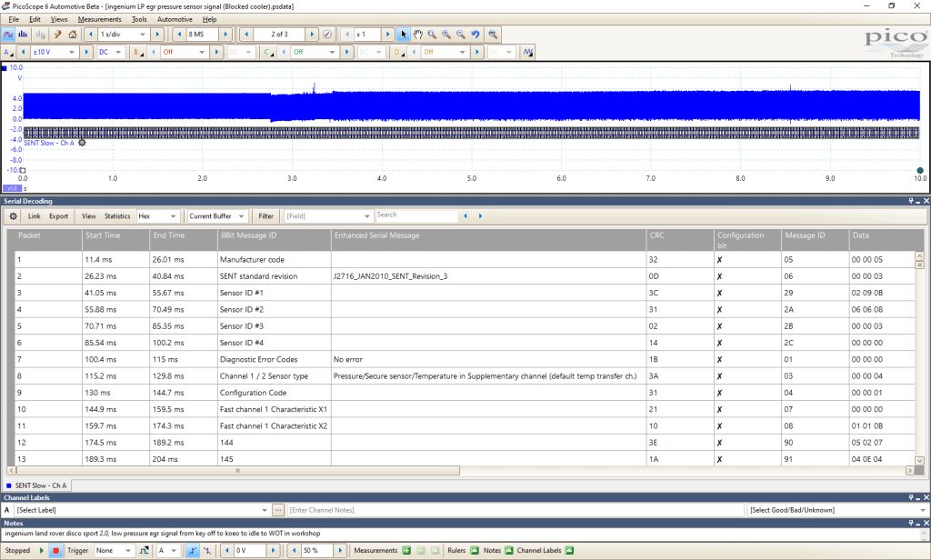Click the Enter Channel Notes field
The width and height of the screenshot is (931, 560).
(515, 510)
